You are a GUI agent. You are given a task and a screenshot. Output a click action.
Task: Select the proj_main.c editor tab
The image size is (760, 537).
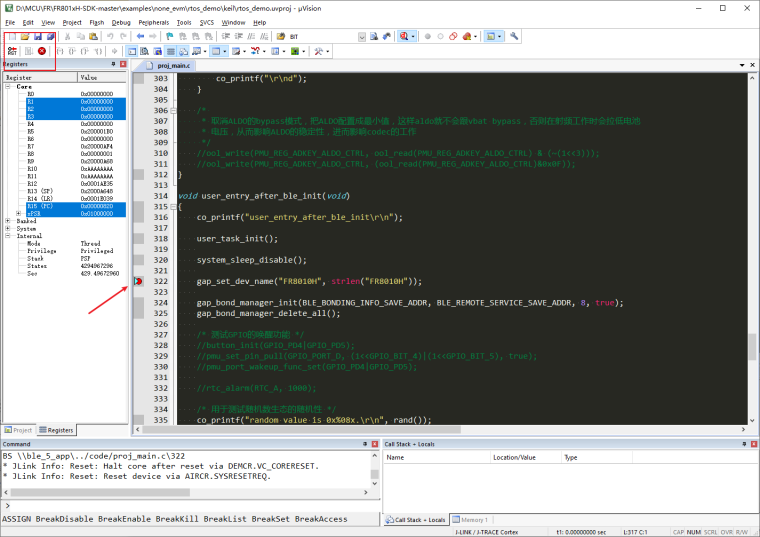click(x=169, y=65)
